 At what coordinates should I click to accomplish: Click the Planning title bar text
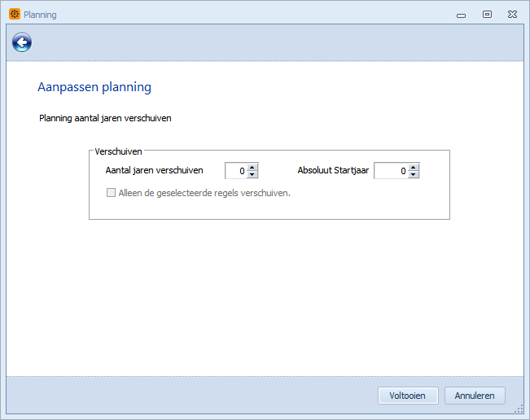point(40,15)
